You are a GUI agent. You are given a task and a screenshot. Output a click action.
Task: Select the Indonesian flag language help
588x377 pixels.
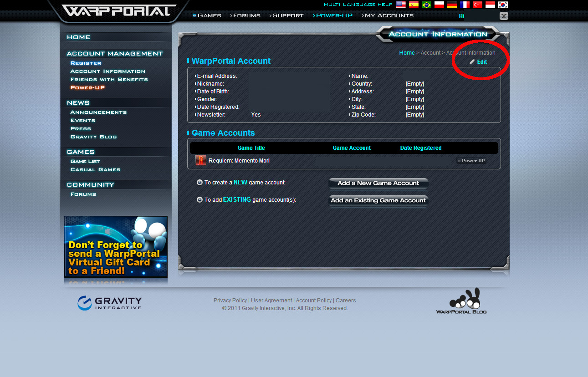[x=490, y=5]
